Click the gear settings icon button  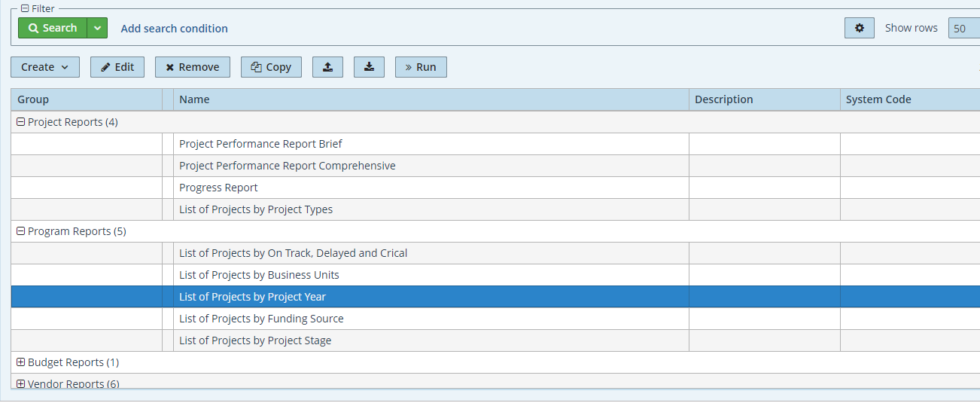click(x=859, y=29)
